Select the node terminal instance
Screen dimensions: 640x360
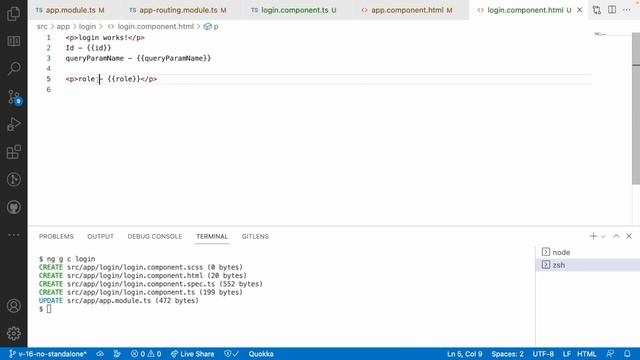(x=587, y=252)
